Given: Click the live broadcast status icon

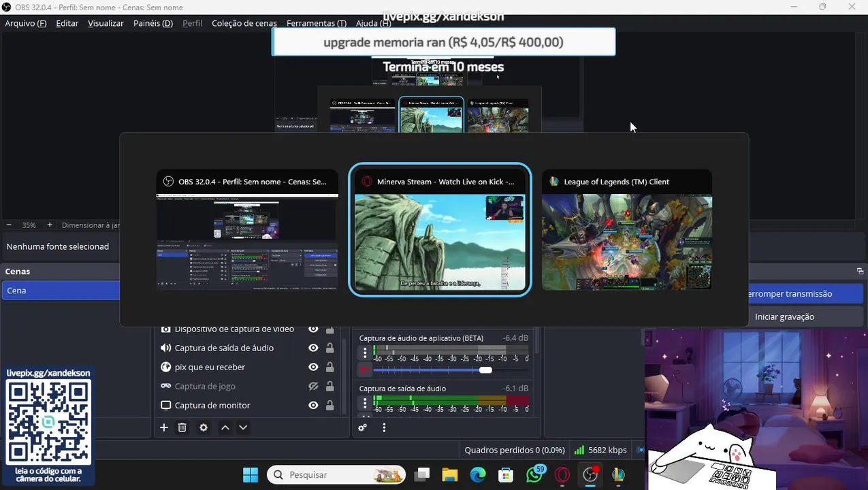Looking at the screenshot, I should tap(640, 450).
